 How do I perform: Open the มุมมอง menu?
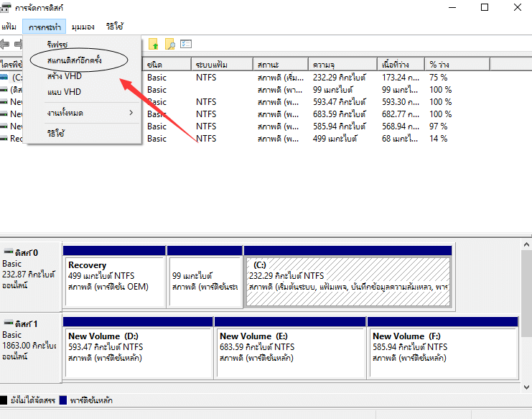tap(83, 27)
